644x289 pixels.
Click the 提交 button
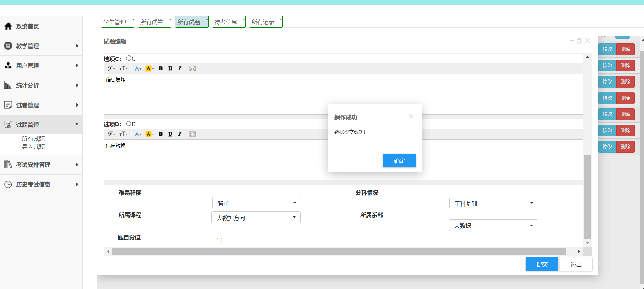(542, 264)
